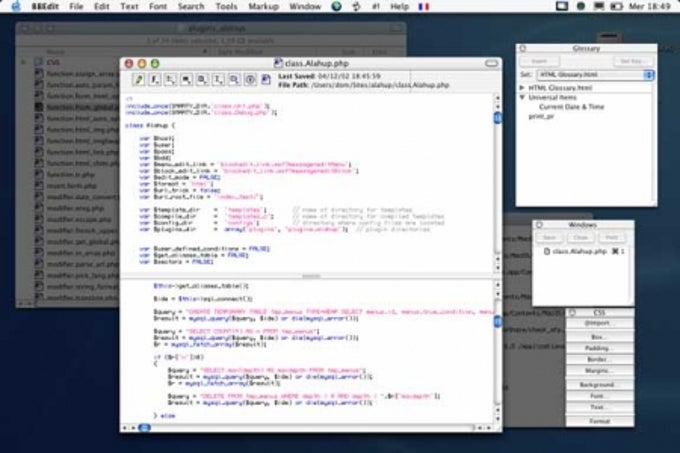Viewport: 680px width, 453px height.
Task: Click the Glossary palette close widget
Action: click(523, 49)
